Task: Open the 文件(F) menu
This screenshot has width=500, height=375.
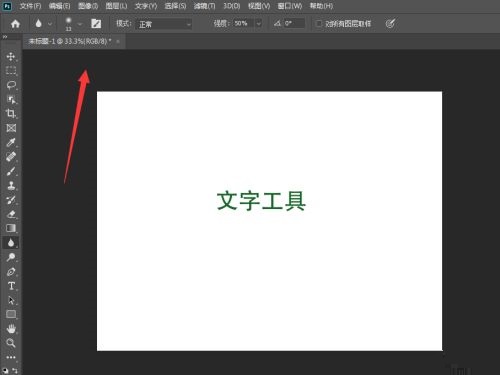Action: [x=30, y=6]
